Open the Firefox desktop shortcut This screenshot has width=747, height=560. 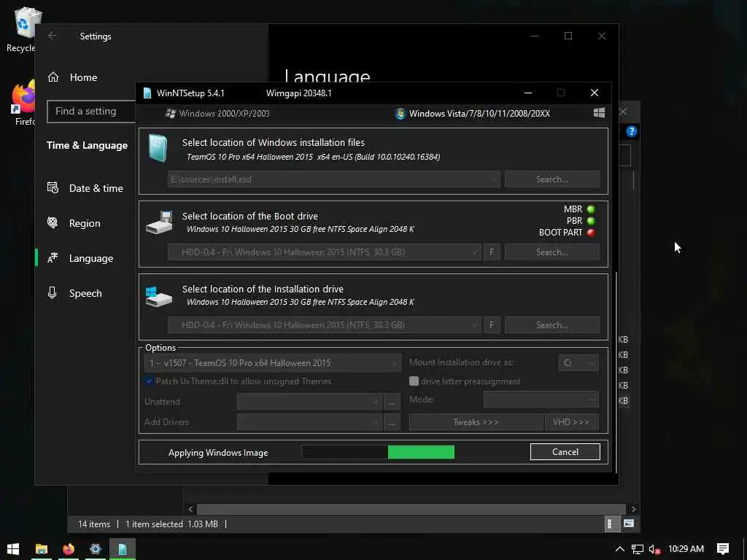[23, 102]
